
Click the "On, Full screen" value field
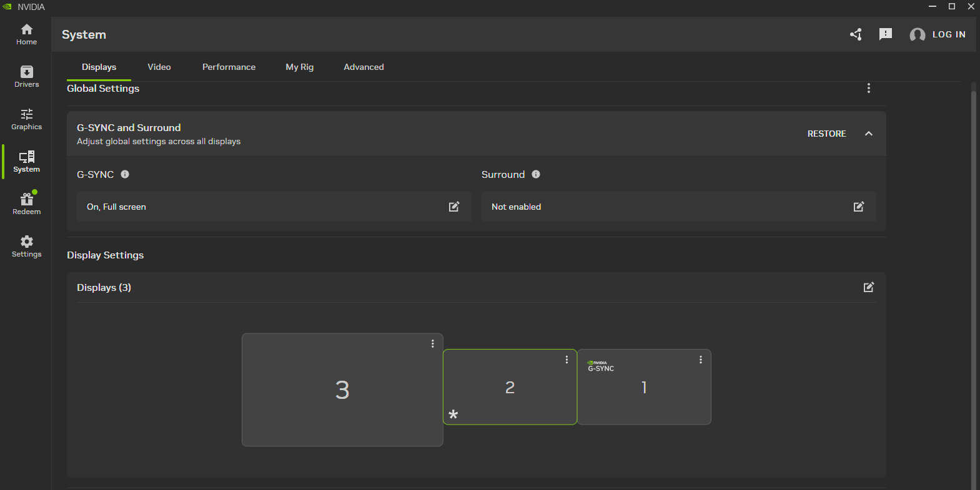tap(274, 207)
